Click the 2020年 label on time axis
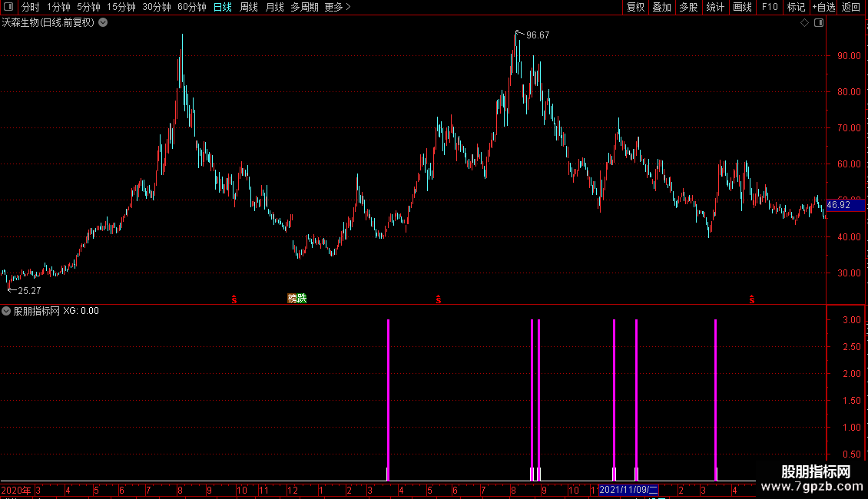The image size is (868, 499). pyautogui.click(x=16, y=490)
